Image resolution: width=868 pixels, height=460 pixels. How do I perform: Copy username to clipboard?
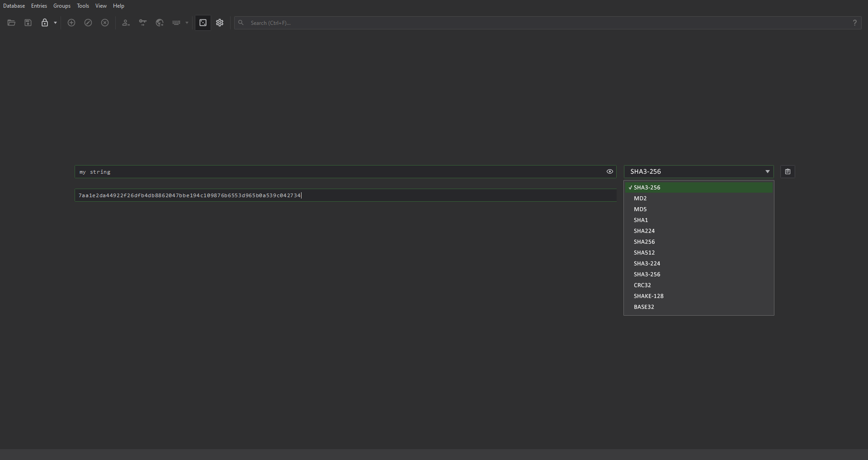tap(126, 23)
